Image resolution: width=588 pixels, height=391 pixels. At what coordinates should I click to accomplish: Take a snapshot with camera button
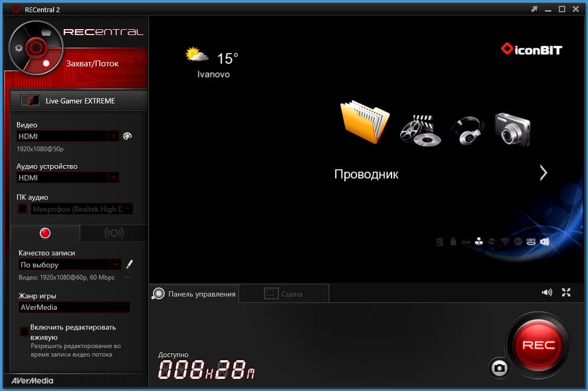(x=499, y=368)
